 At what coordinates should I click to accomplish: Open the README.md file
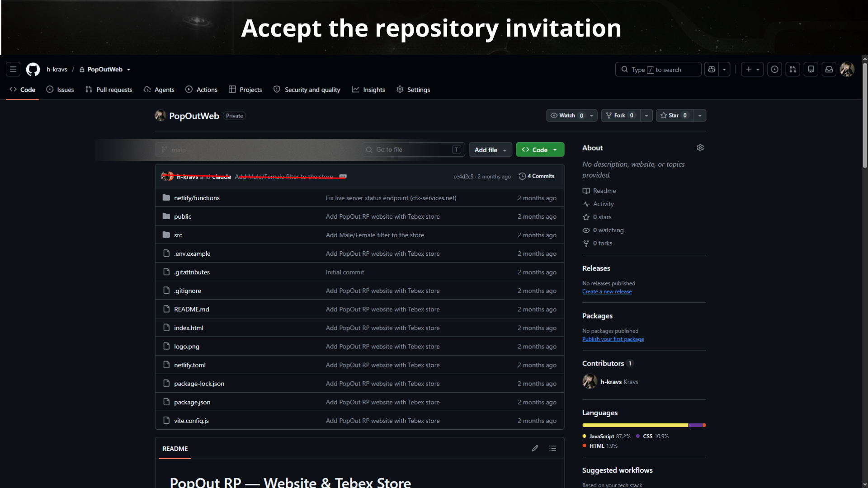192,309
